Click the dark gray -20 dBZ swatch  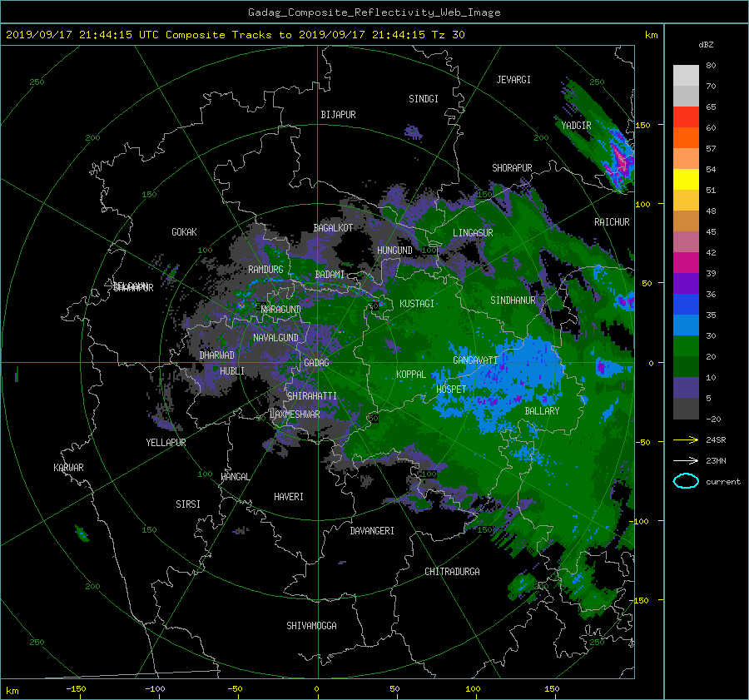tap(686, 409)
